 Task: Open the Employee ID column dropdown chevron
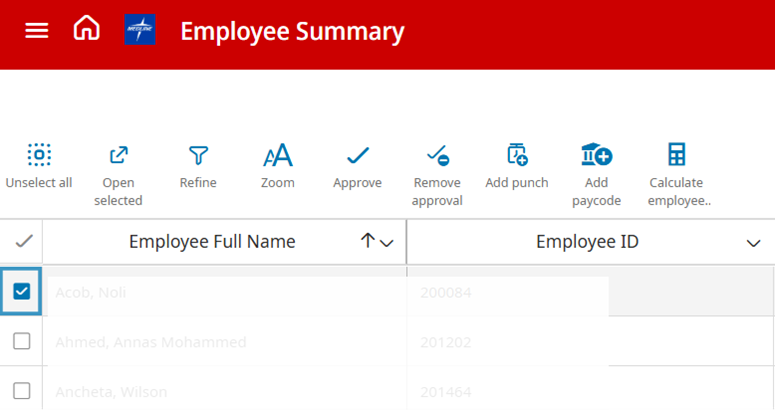[x=754, y=243]
